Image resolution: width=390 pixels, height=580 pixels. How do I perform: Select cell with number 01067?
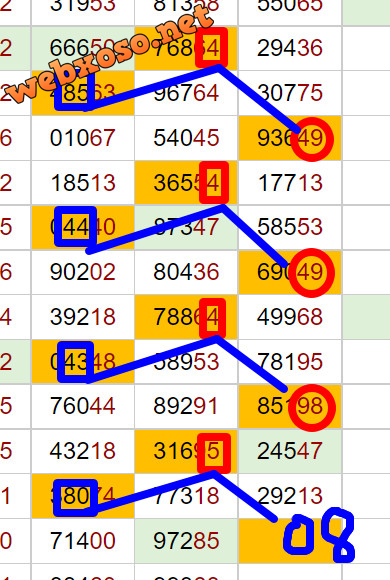point(83,138)
